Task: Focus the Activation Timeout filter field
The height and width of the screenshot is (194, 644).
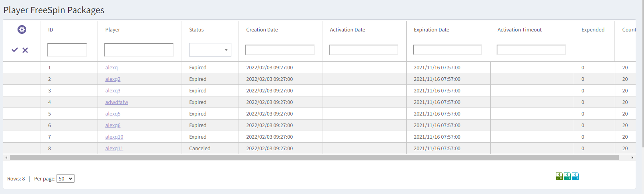Action: point(531,50)
